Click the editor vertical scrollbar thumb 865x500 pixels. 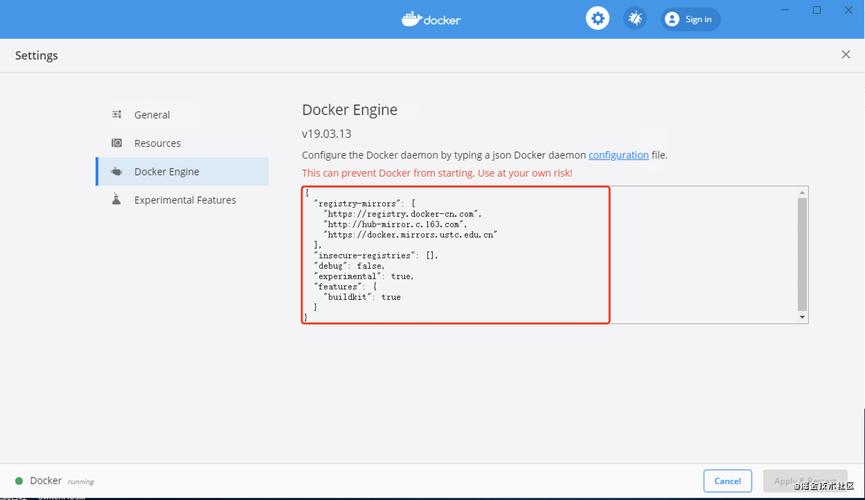802,254
